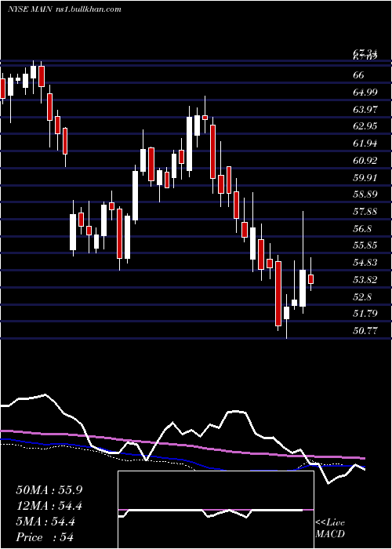Click the MACD inset chart box
Viewport: 392px width, 549px height.
point(216,510)
